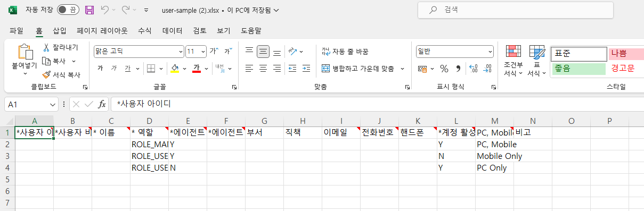Expand the Clipboard (클립보드) dialog launcher
This screenshot has height=211, width=644.
[x=85, y=87]
